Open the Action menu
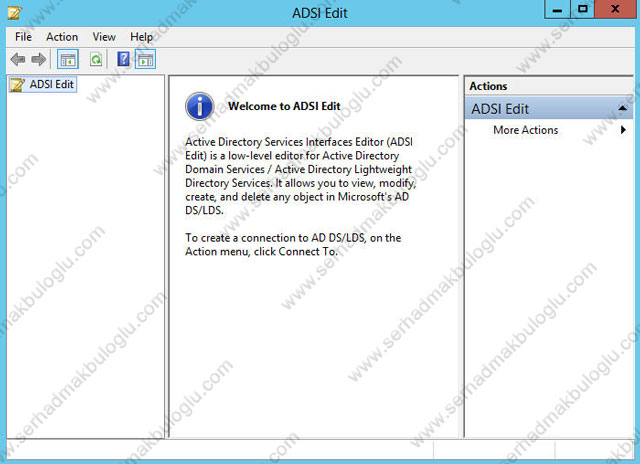Screen dimensions: 640x464 tap(62, 37)
